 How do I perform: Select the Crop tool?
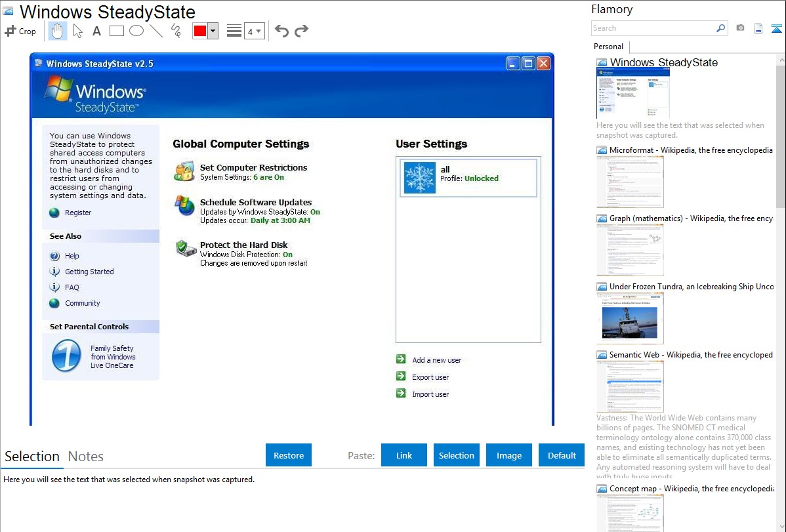(x=20, y=31)
